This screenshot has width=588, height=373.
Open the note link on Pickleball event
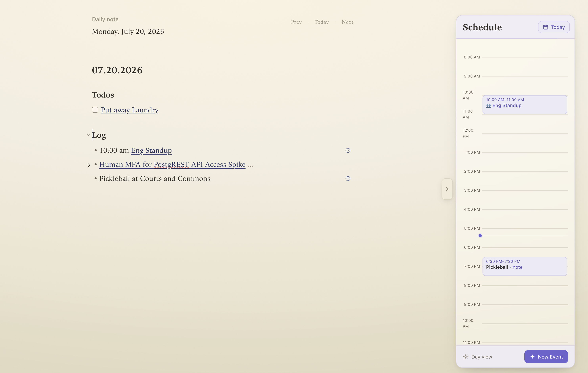pos(517,267)
